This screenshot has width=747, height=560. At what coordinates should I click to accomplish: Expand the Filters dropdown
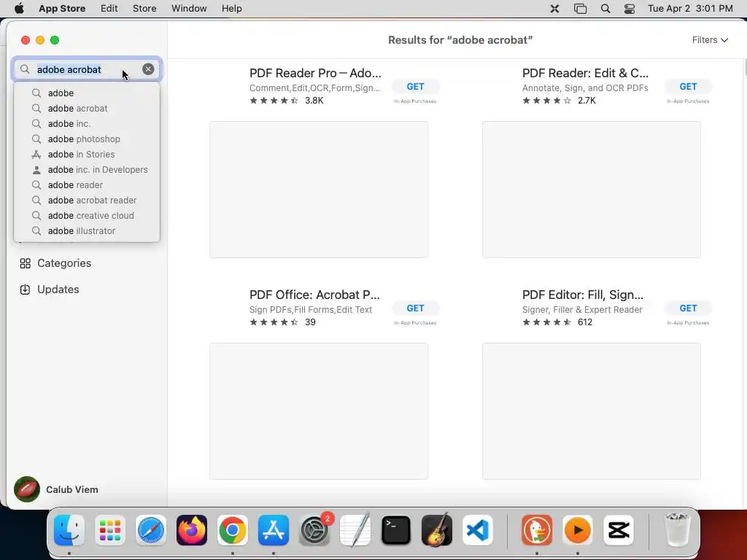point(710,40)
